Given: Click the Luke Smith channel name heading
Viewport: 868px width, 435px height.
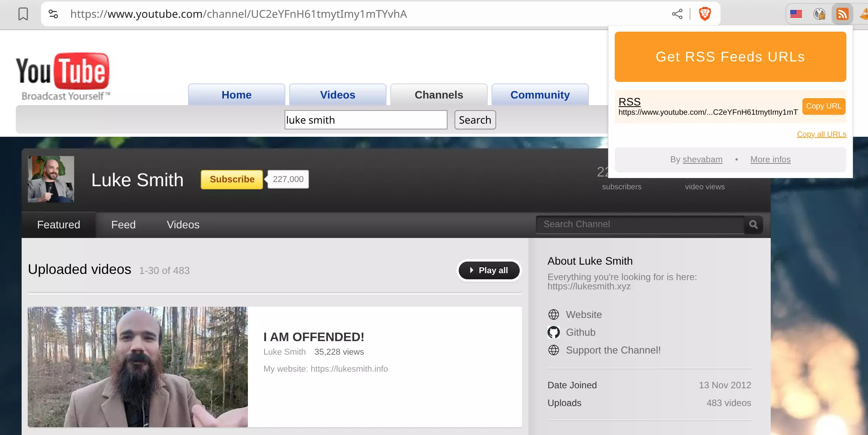Looking at the screenshot, I should coord(137,180).
